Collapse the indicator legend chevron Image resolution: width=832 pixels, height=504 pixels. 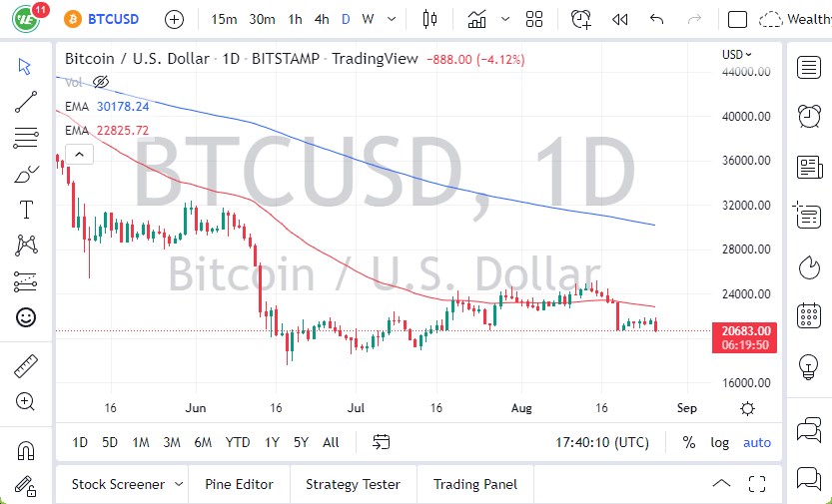(79, 155)
